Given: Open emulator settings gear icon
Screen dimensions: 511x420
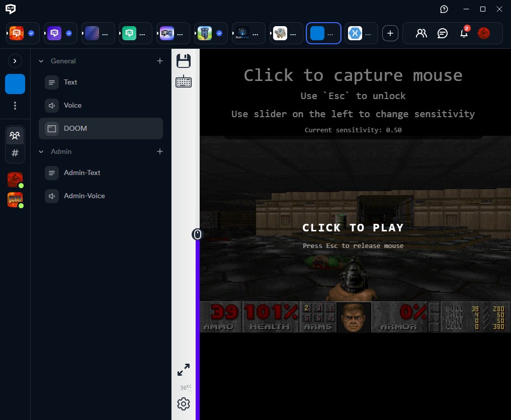Looking at the screenshot, I should tap(184, 404).
